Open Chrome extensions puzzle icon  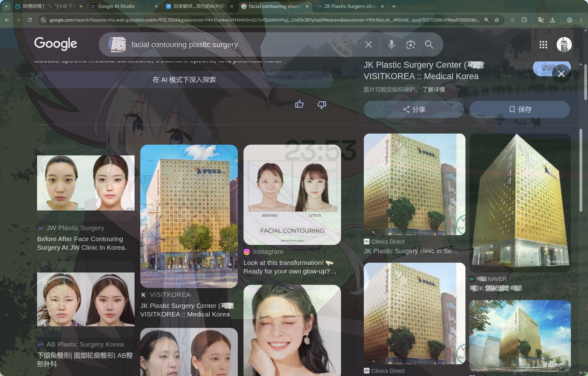point(524,20)
